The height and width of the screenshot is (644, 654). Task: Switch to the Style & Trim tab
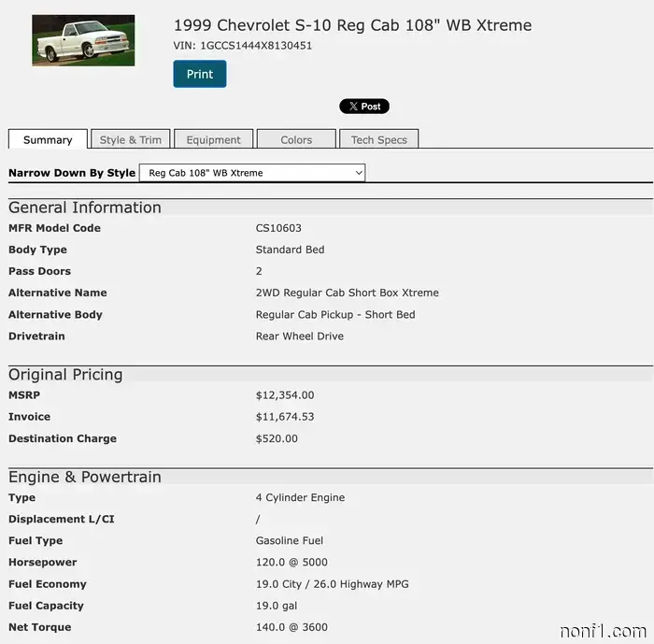(131, 139)
